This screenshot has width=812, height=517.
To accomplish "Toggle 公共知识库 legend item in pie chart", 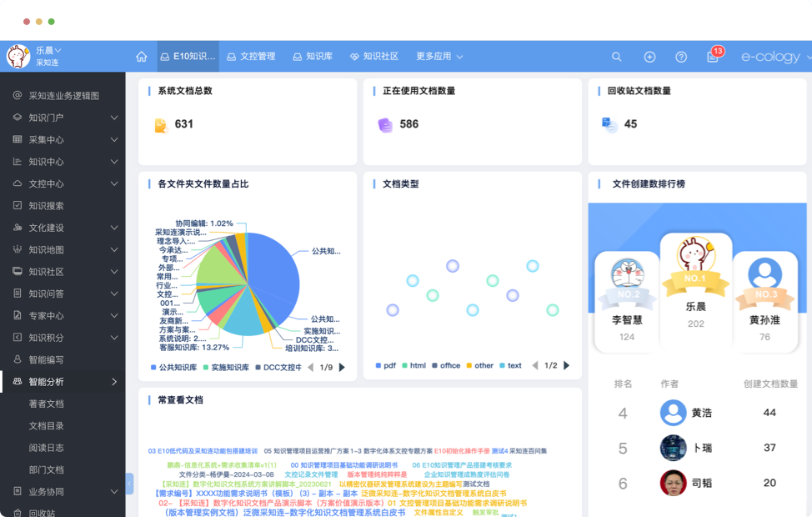I will pos(173,367).
